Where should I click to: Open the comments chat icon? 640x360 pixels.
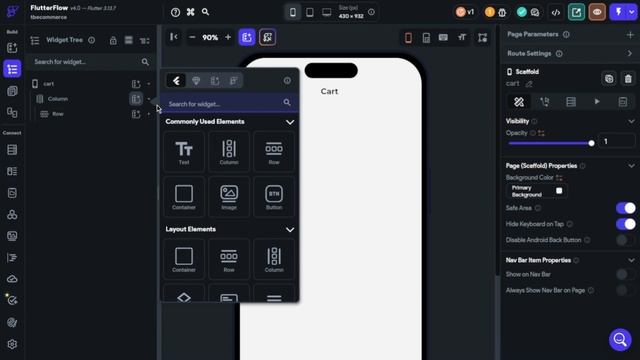pos(535,12)
